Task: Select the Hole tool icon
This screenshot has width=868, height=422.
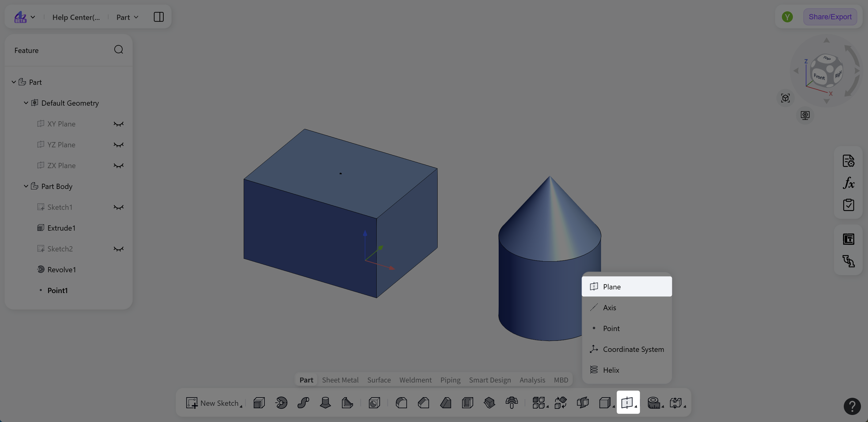Action: pyautogui.click(x=374, y=402)
